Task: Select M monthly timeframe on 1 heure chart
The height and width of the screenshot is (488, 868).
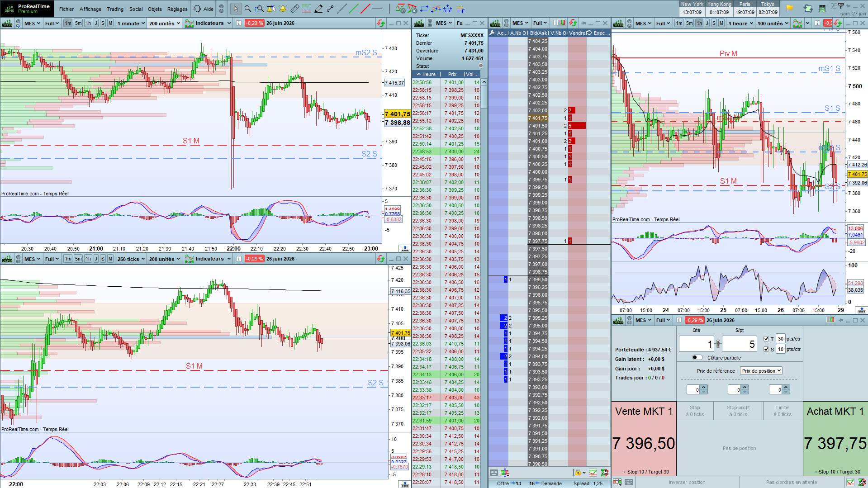Action: 721,23
